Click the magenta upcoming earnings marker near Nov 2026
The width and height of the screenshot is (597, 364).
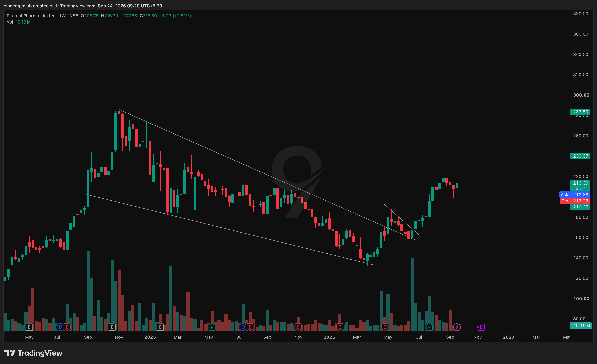tap(481, 327)
